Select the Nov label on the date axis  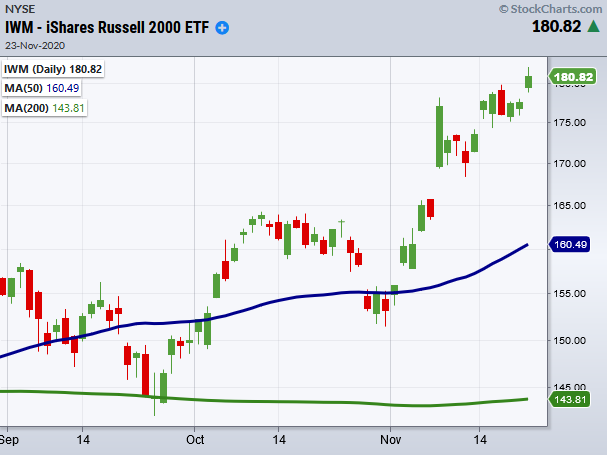[x=390, y=439]
